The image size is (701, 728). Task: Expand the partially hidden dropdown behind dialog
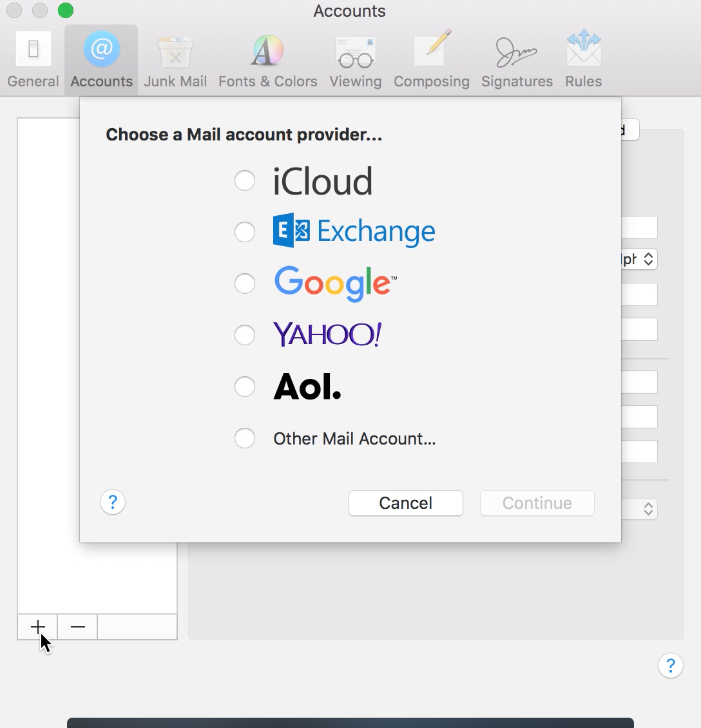coord(639,259)
